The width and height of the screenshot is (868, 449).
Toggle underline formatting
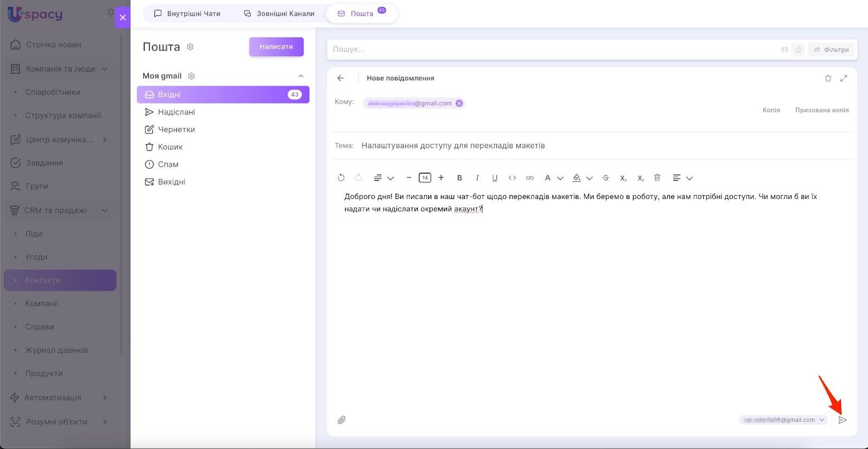coord(495,177)
